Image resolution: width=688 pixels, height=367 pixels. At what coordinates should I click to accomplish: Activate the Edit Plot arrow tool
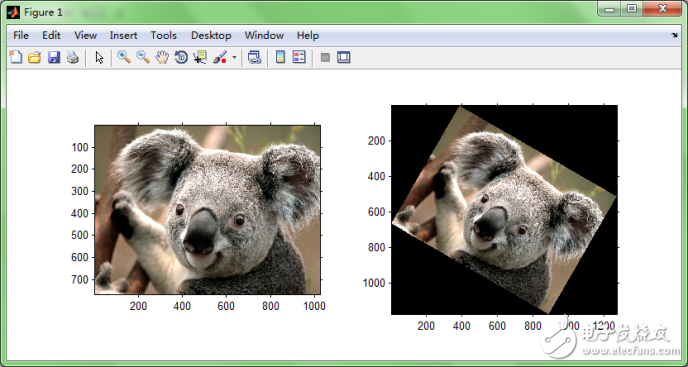pos(100,58)
